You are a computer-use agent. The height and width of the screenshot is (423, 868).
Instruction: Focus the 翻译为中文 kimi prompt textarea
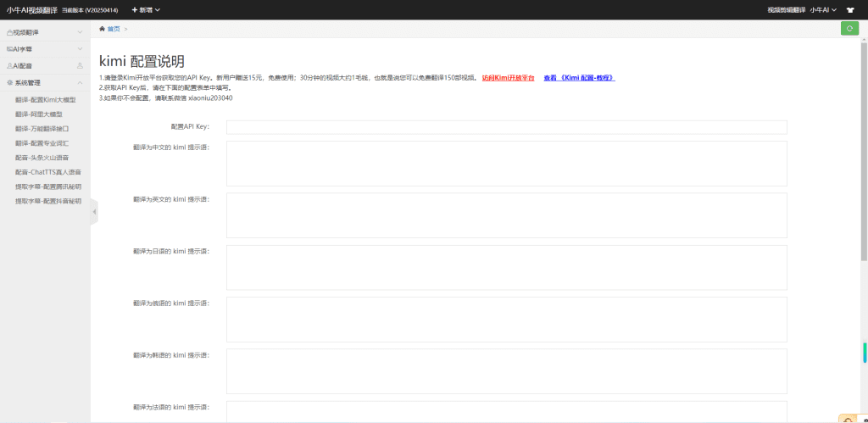click(x=506, y=163)
